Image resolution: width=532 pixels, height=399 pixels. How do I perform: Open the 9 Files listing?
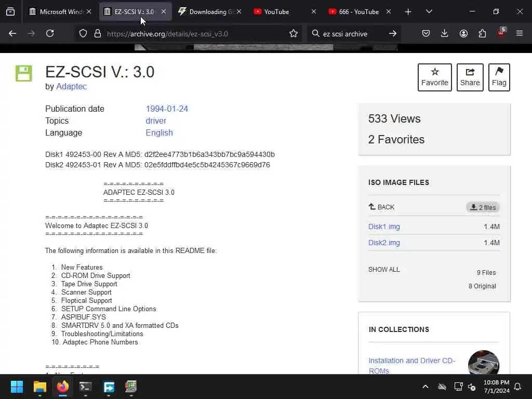click(x=486, y=272)
